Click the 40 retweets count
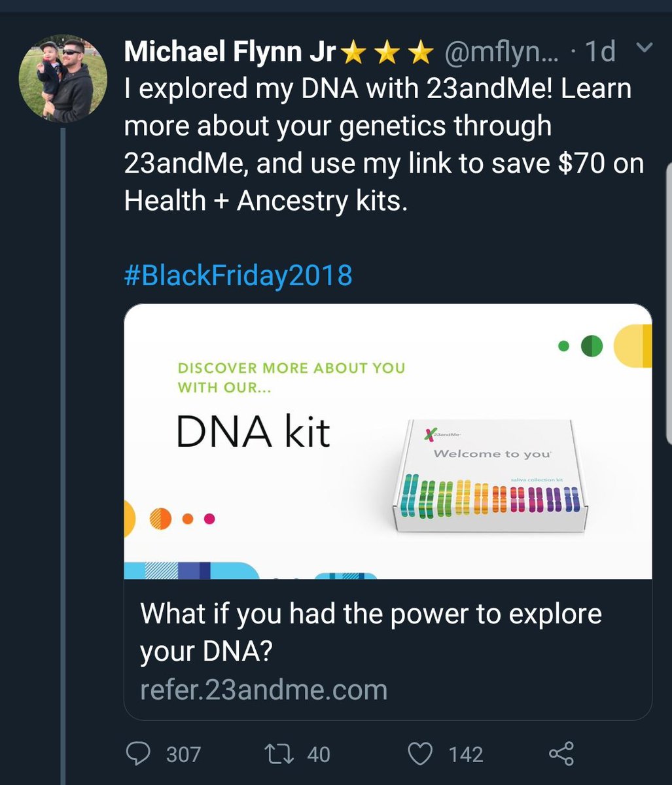This screenshot has width=672, height=785. (319, 755)
